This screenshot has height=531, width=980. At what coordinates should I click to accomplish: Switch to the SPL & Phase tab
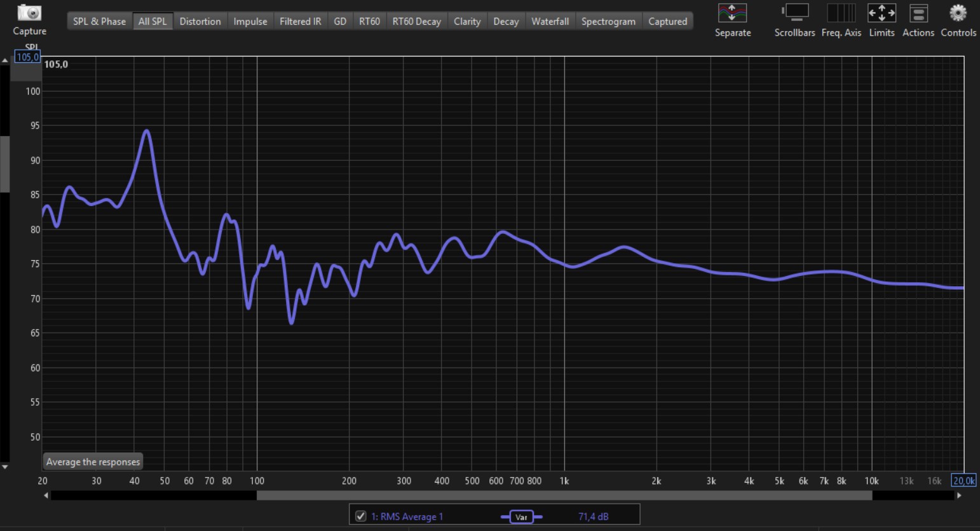[99, 22]
